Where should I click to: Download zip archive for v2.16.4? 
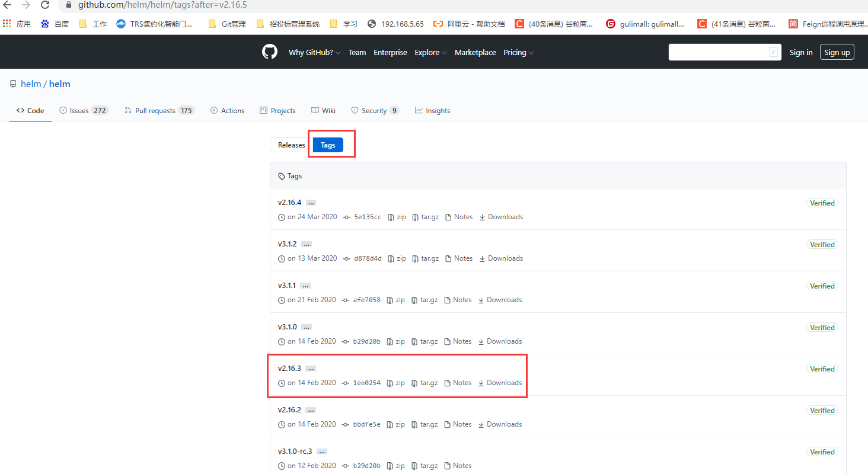click(x=397, y=217)
